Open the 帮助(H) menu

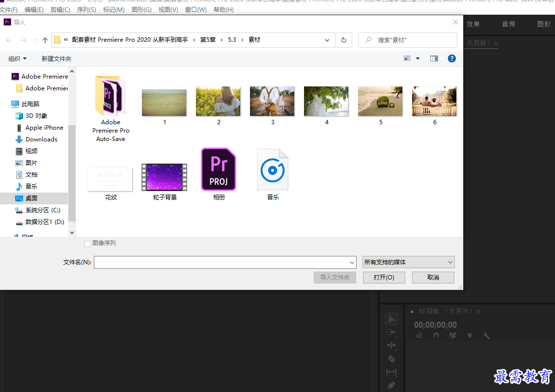pyautogui.click(x=223, y=9)
